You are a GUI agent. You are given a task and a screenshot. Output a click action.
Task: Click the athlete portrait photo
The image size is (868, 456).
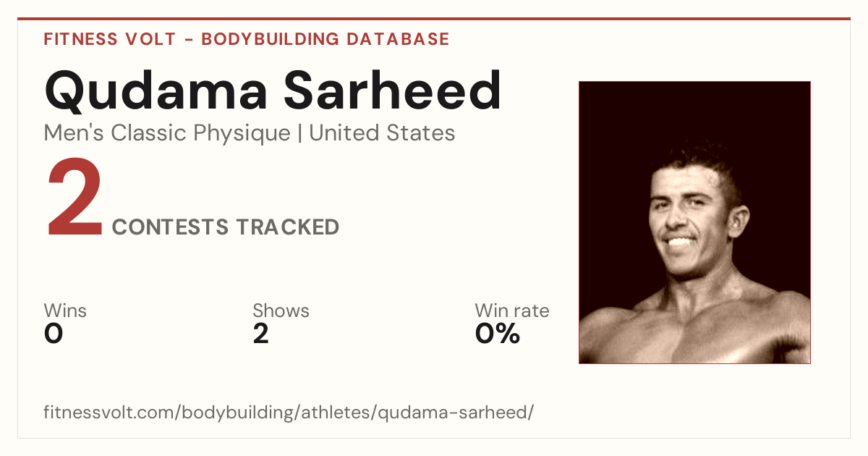click(x=694, y=222)
